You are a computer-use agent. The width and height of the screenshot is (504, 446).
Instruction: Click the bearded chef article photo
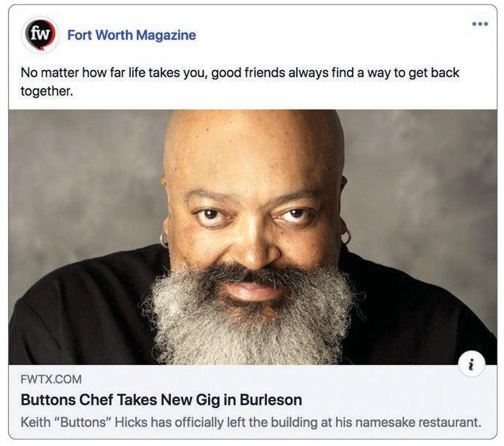pyautogui.click(x=252, y=237)
